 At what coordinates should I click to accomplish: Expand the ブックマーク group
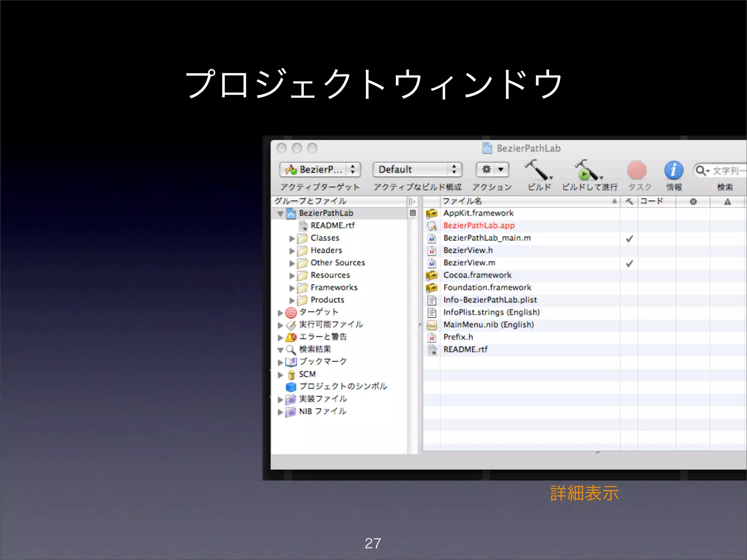point(280,362)
